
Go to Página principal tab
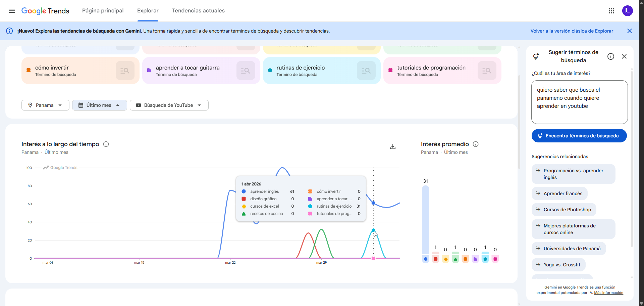coord(103,11)
